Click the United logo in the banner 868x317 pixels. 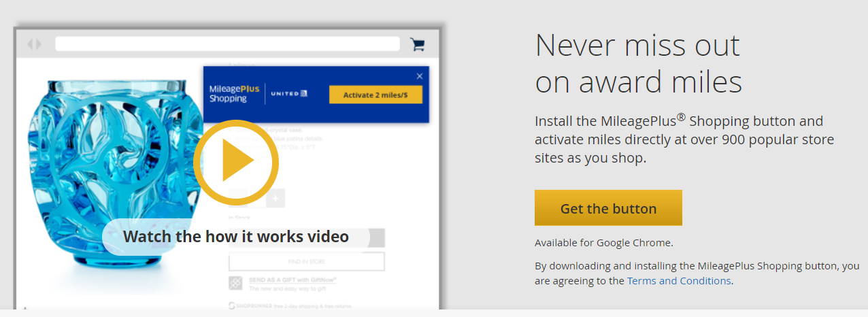290,94
